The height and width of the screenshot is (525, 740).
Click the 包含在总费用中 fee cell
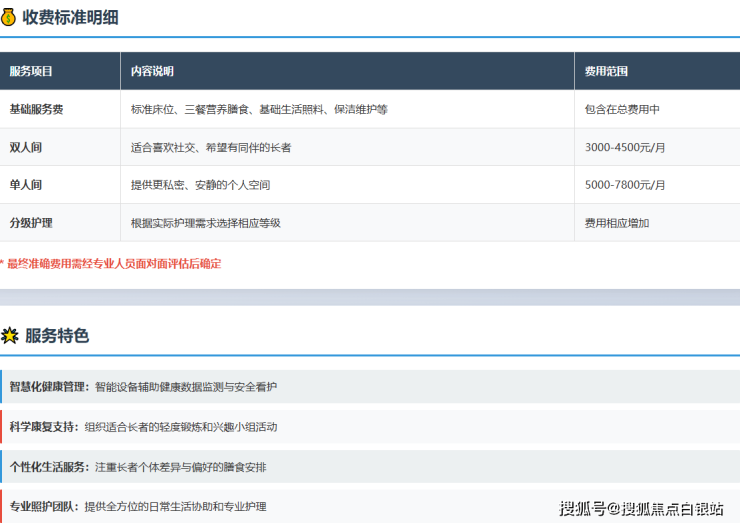[622, 109]
